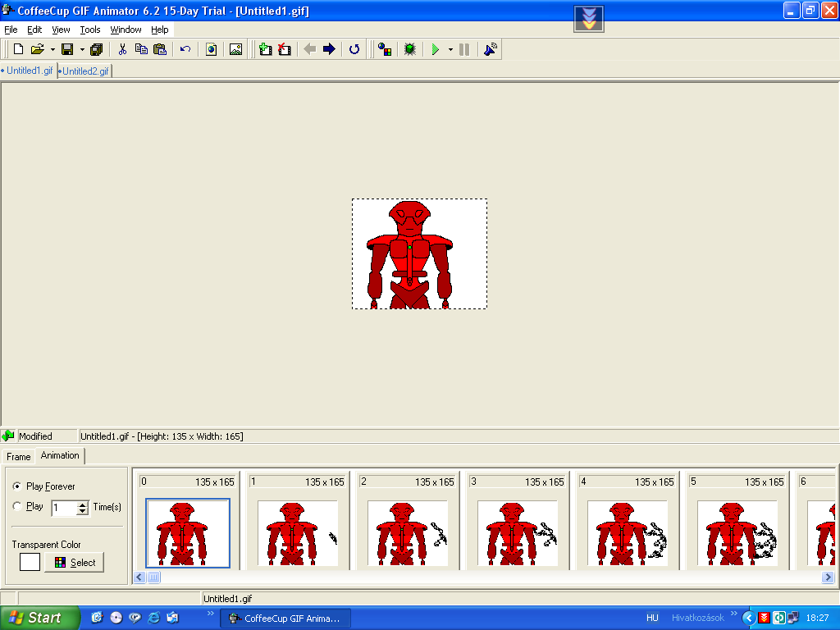Screen dimensions: 840x630
Task: Click the paste clipboard icon
Action: point(160,49)
